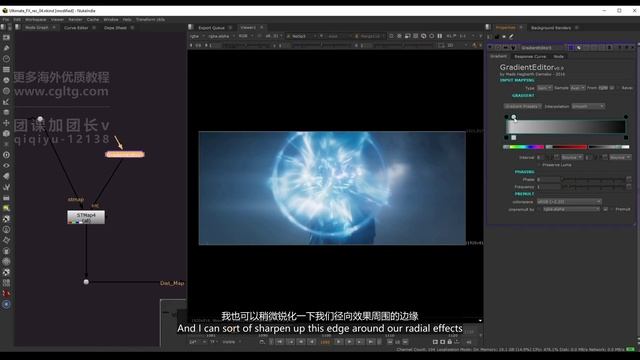This screenshot has height=360, width=640.
Task: Click the white color swatch below the gradient
Action: click(513, 138)
